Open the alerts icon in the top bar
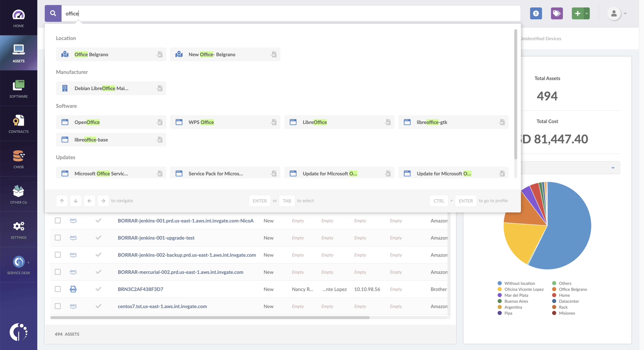The image size is (644, 350). pyautogui.click(x=536, y=13)
